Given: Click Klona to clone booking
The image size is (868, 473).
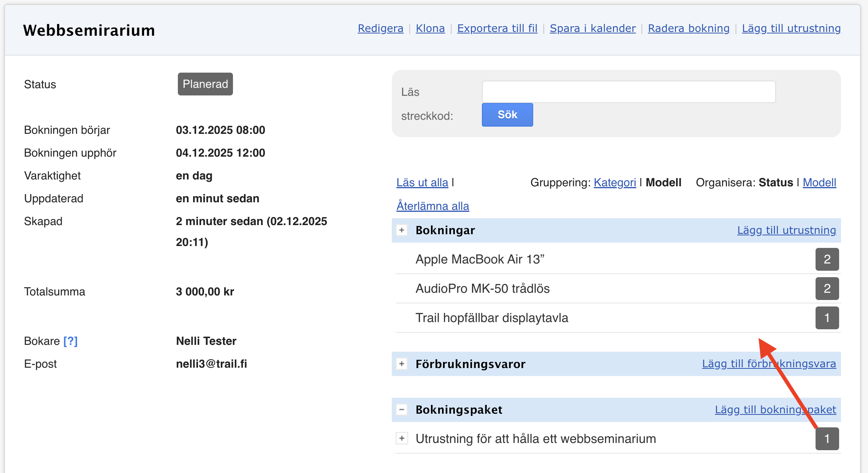Looking at the screenshot, I should click(x=430, y=28).
